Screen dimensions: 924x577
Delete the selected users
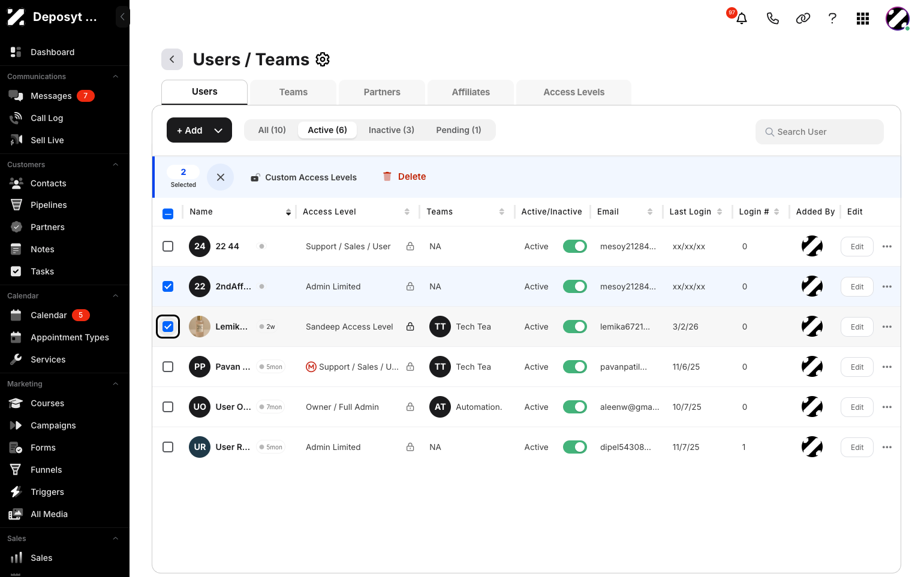[405, 177]
